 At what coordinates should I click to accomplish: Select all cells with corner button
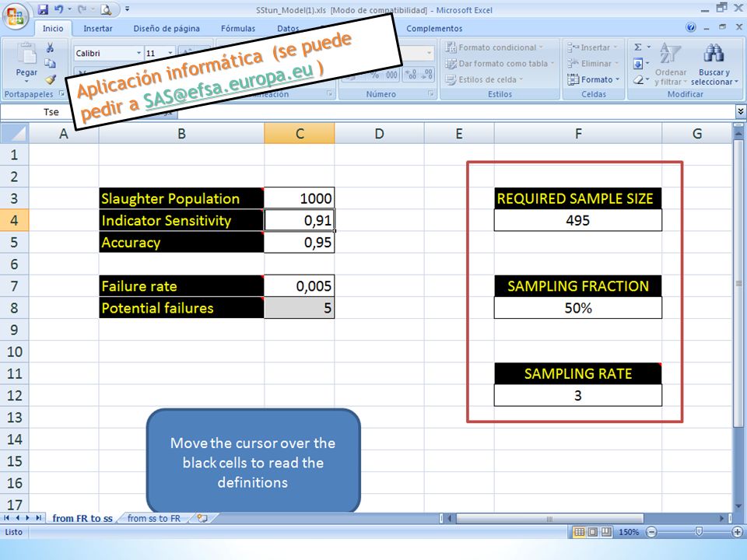click(x=15, y=133)
